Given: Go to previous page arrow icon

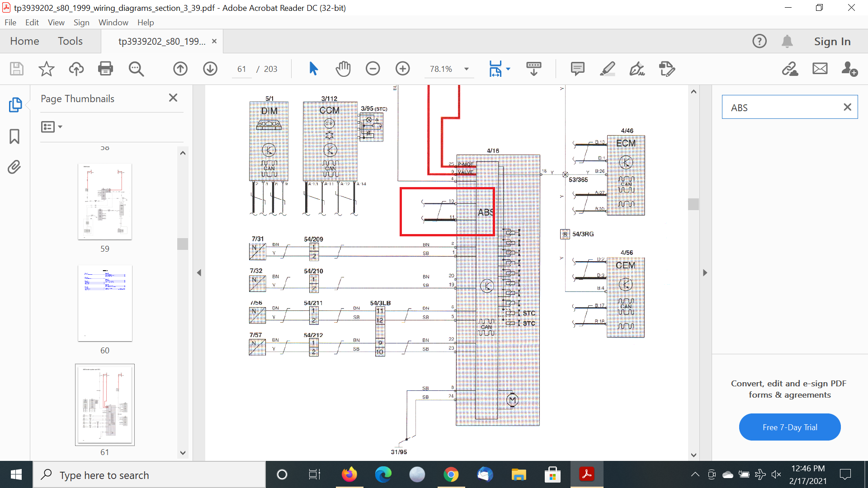Looking at the screenshot, I should tap(180, 69).
